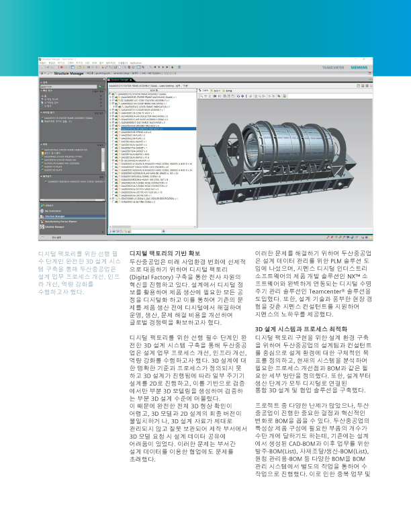Viewport: 411px width, 532px height.
Task: Open Manufacturing Process Planner in sidebar
Action: click(60, 222)
